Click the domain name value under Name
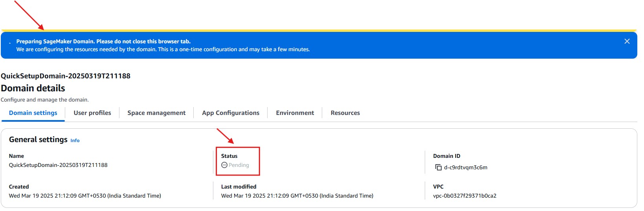644x211 pixels. click(58, 165)
